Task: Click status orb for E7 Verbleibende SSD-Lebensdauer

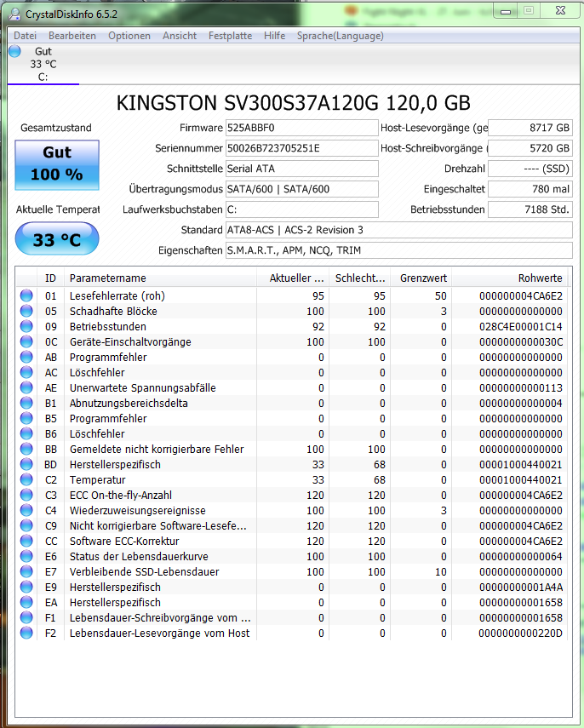Action: pyautogui.click(x=26, y=571)
